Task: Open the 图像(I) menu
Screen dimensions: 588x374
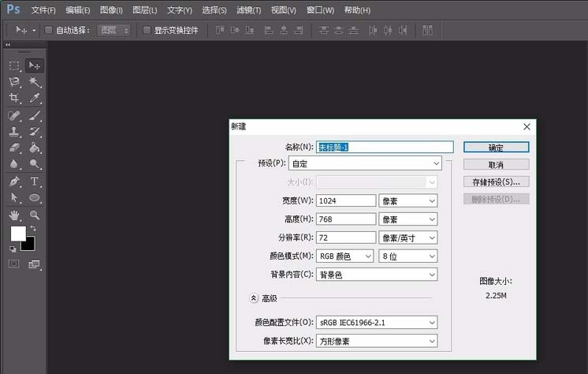Action: point(111,10)
